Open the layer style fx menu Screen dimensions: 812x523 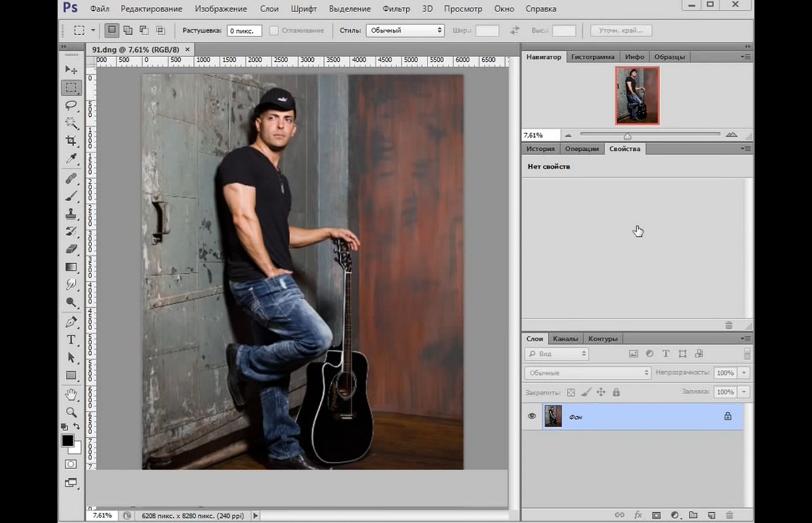[638, 515]
